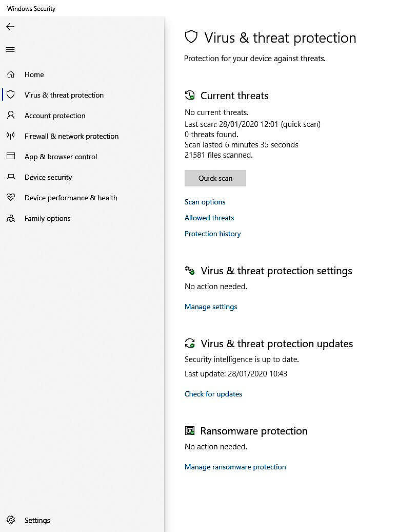Start a Quick scan

215,178
